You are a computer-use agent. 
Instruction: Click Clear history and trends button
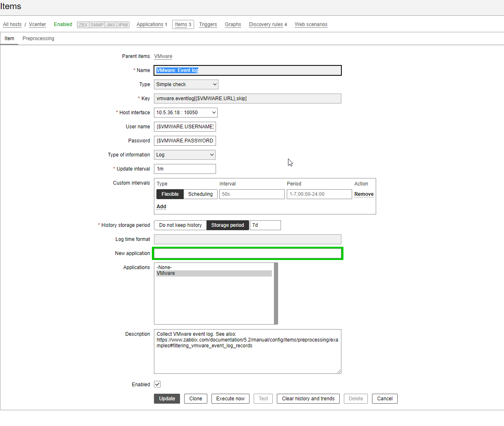tap(308, 399)
